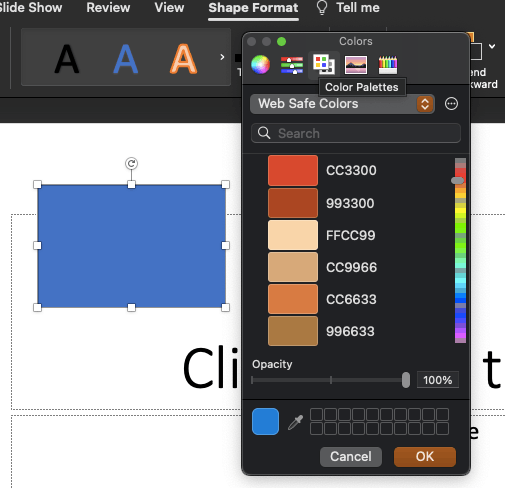Open the Slide Show tab
Viewport: 505px width, 488px height.
31,7
